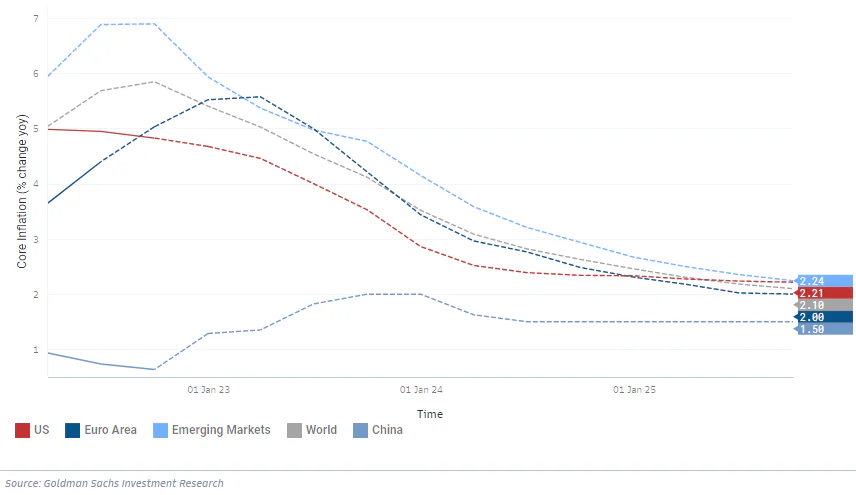Image resolution: width=856 pixels, height=495 pixels.
Task: Toggle the Euro Area legend label
Action: coord(110,430)
